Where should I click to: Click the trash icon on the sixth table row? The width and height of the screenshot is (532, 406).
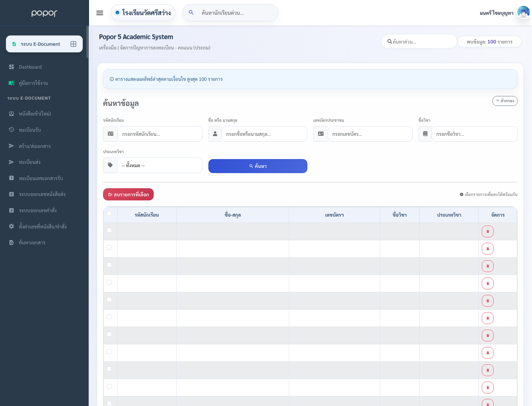click(488, 318)
